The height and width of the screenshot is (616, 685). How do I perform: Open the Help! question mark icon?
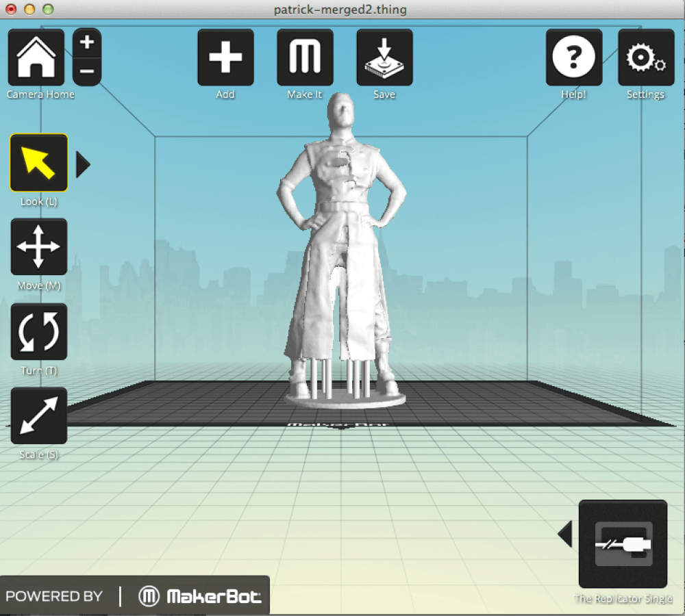(x=573, y=57)
